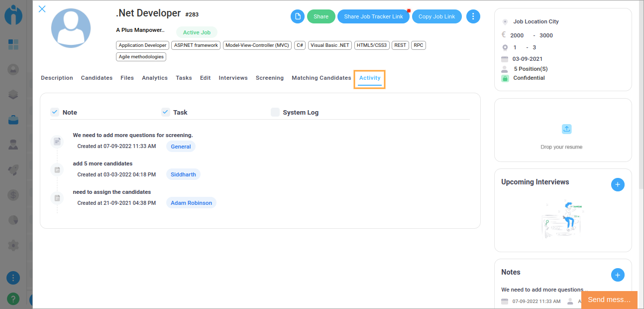This screenshot has height=309, width=644.
Task: Open the dashboard grid icon in sidebar
Action: (13, 44)
